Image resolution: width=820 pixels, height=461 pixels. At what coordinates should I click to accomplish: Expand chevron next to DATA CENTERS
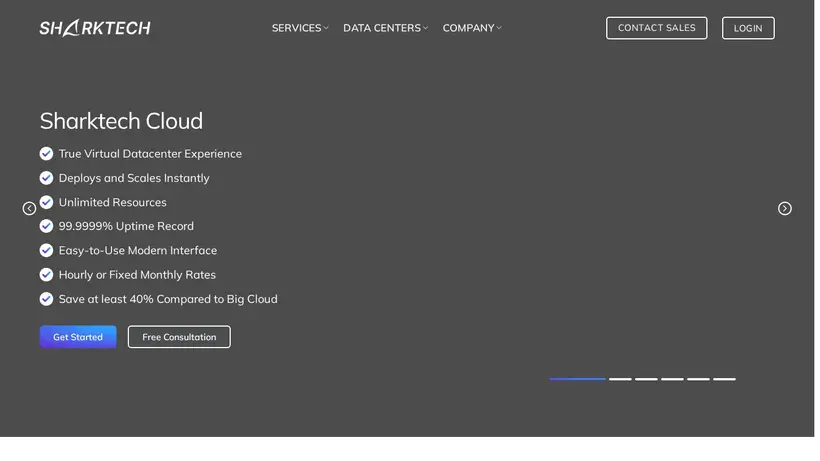(x=425, y=28)
